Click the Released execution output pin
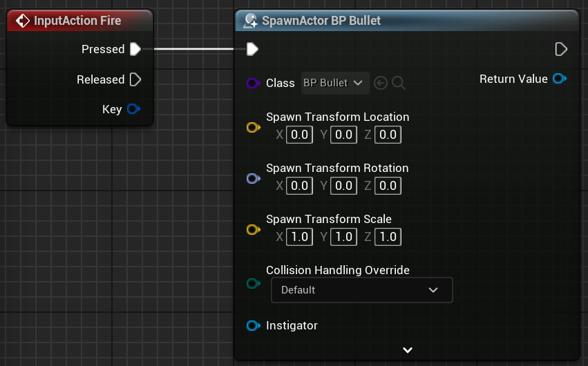 click(135, 79)
